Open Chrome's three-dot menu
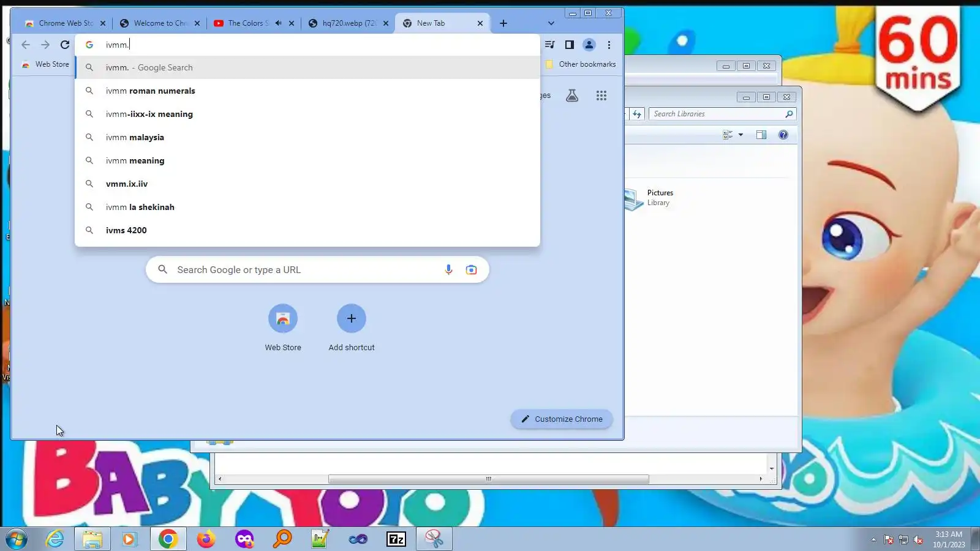 pyautogui.click(x=609, y=45)
